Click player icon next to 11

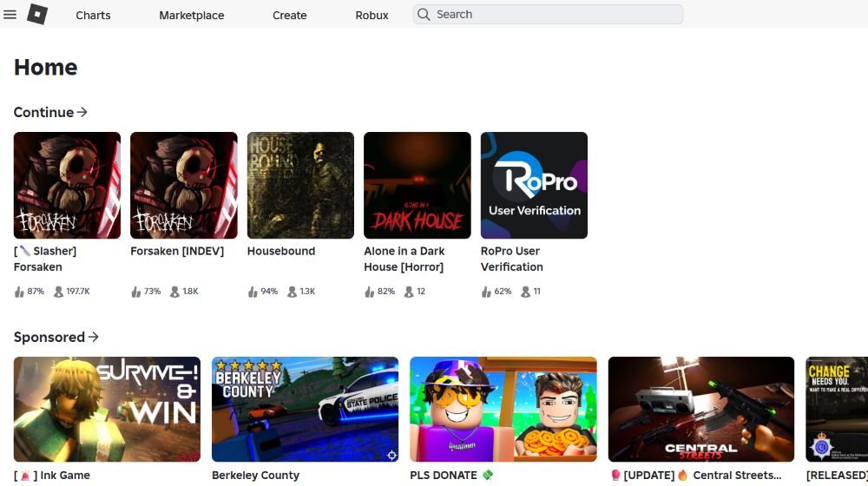[x=526, y=292]
